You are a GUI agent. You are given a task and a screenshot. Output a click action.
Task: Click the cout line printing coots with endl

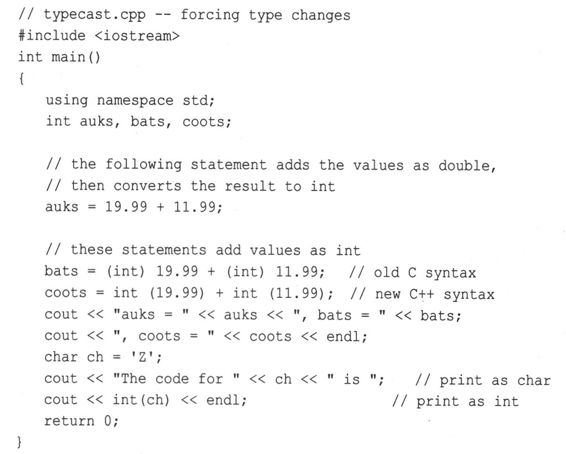pos(206,336)
